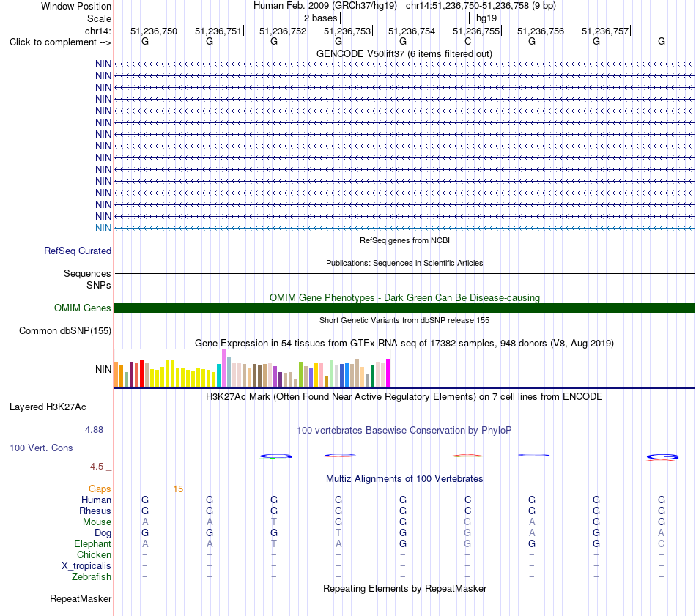Click the Sequences track label
This screenshot has height=616, width=696.
click(x=87, y=273)
